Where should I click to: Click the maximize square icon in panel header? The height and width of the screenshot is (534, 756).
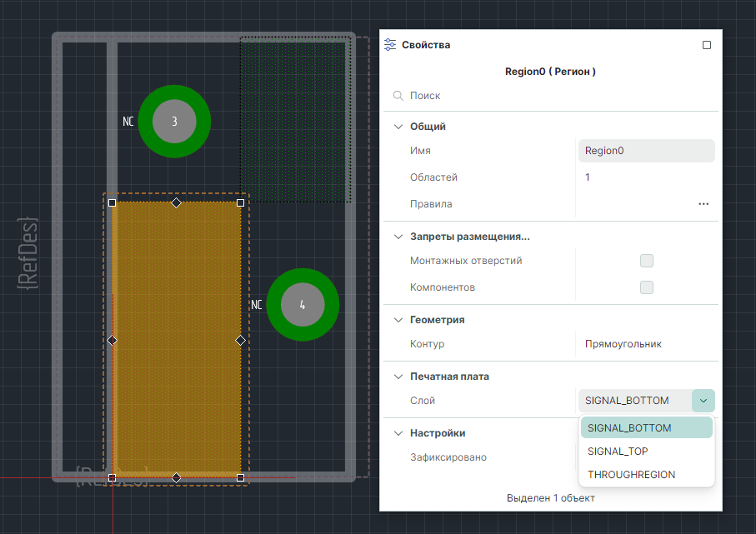(707, 45)
